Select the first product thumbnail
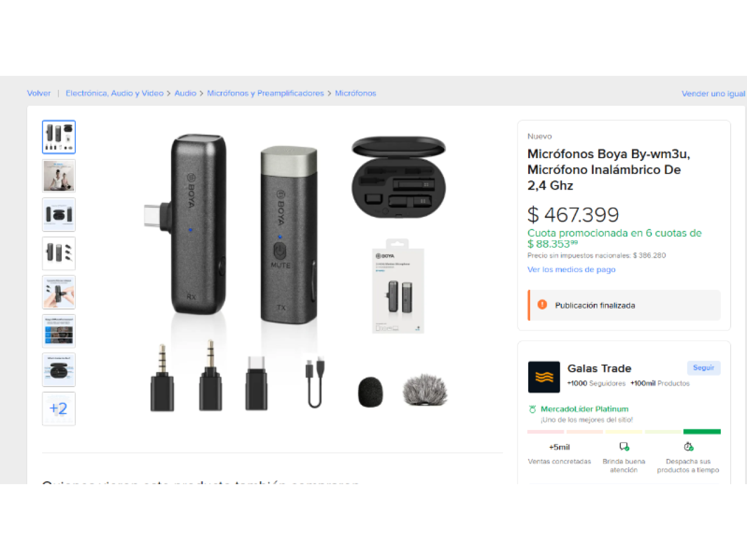 (x=59, y=137)
